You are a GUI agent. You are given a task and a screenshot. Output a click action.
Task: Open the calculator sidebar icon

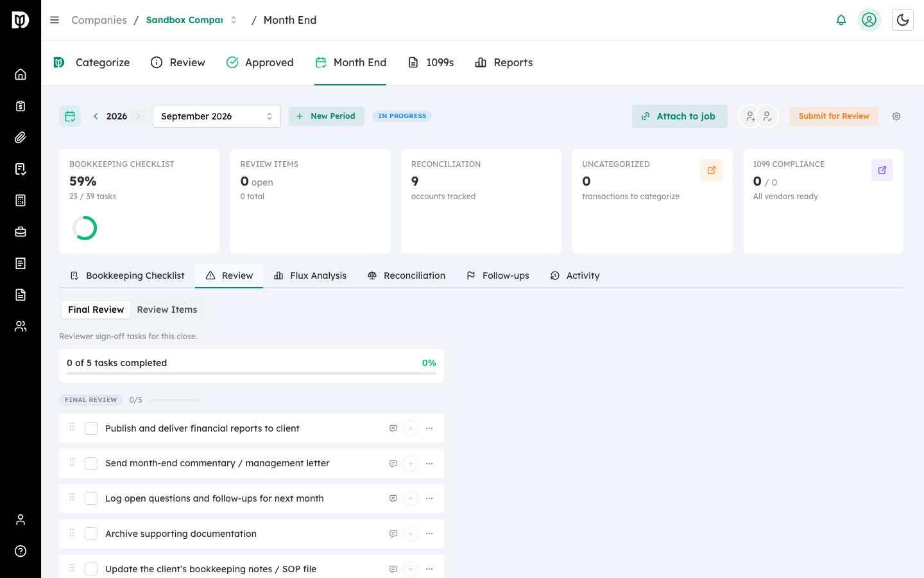tap(21, 200)
